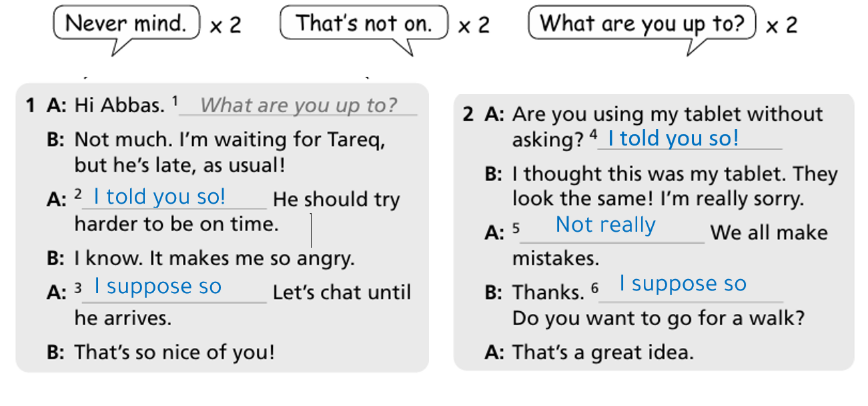Click the text "Hi Abbas." in dialogue 1
Screen dimensions: 868x406
tap(119, 105)
